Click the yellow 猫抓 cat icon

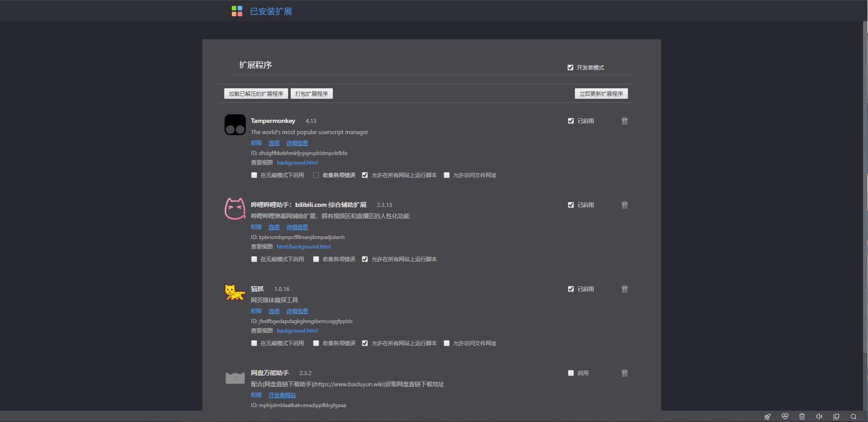tap(235, 292)
